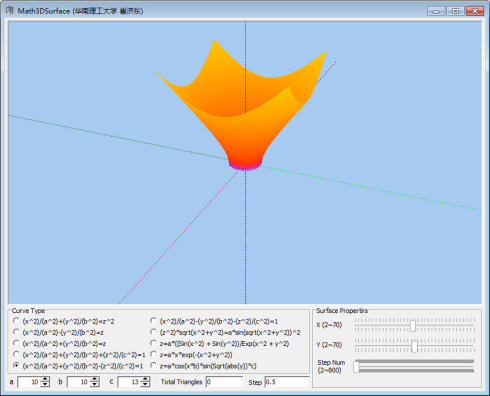This screenshot has width=490, height=396.
Task: Select the (z^2)*sqrt(x^2+y^2) curve option
Action: [153, 332]
